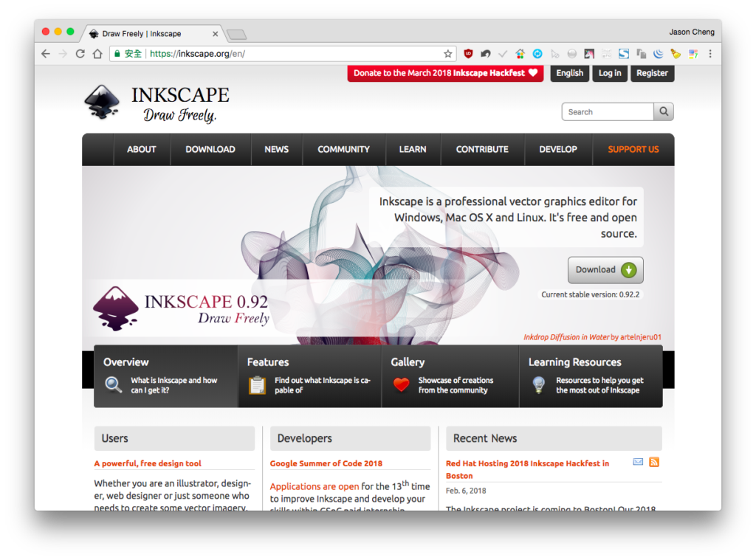Open the DOWNLOAD menu

tap(210, 149)
